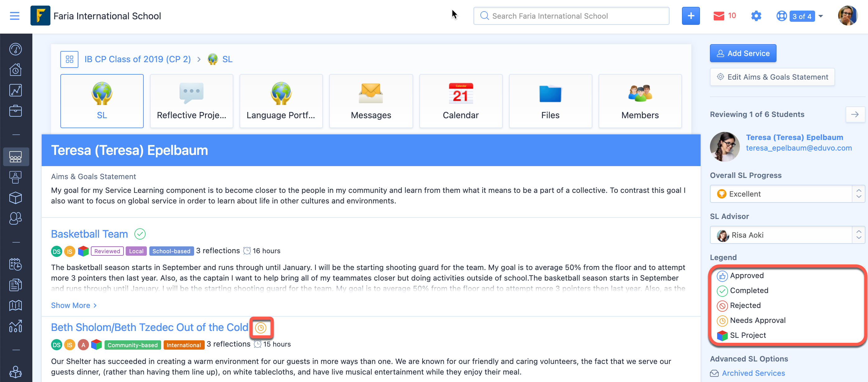Click the Needs Approval clock icon on Beth Sholom
Screen dimensions: 868x382
coord(261,328)
